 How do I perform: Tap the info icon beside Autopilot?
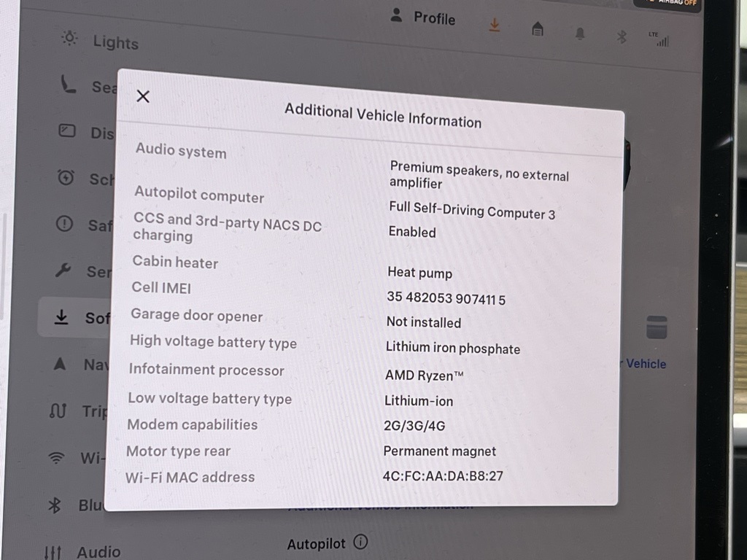[360, 542]
